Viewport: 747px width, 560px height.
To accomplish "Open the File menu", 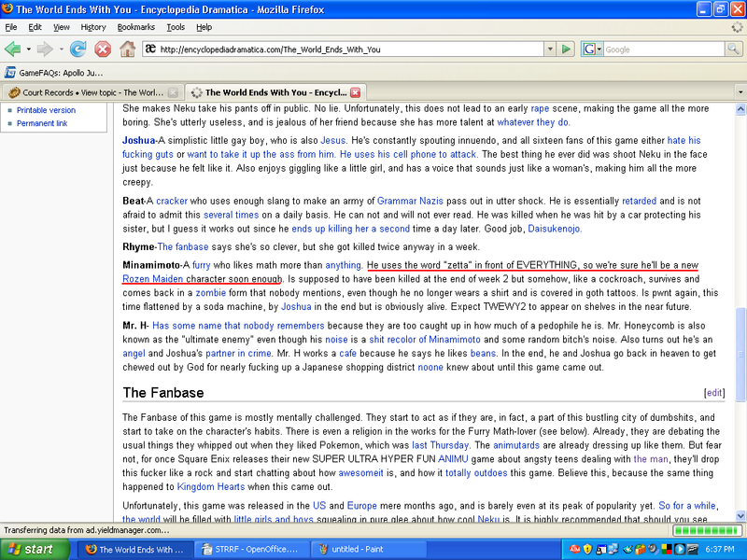I will 10,27.
